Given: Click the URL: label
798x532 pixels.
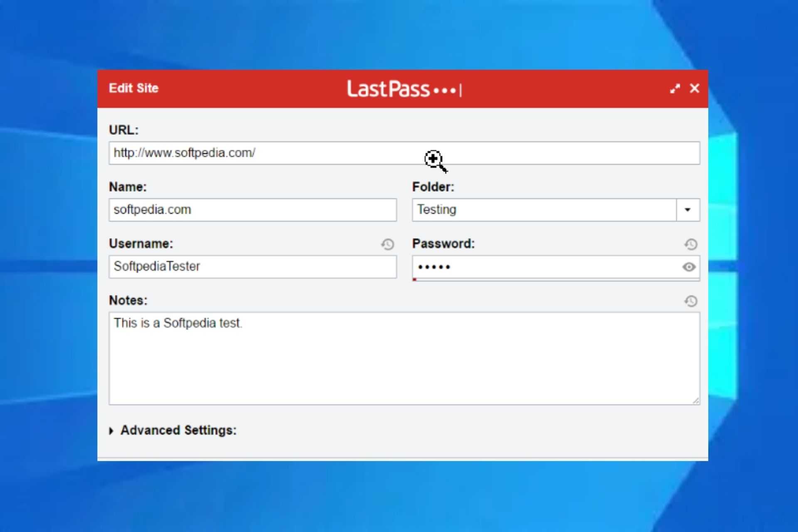Looking at the screenshot, I should tap(123, 130).
